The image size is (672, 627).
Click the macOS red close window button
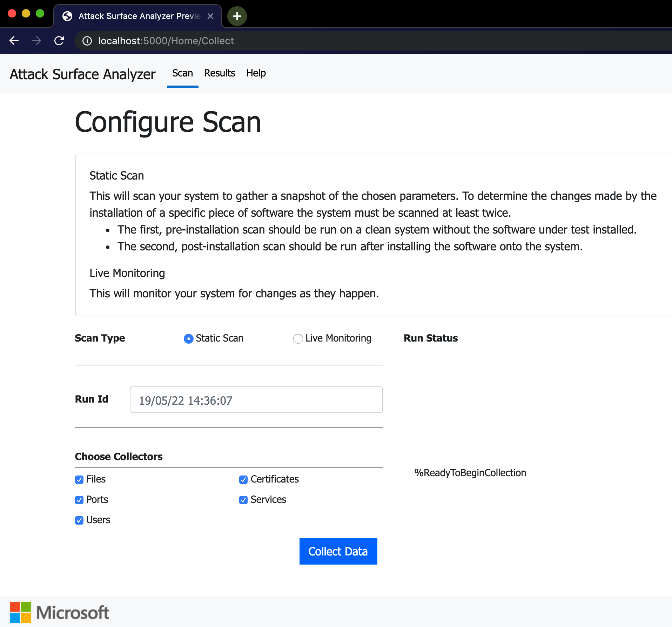click(x=12, y=13)
